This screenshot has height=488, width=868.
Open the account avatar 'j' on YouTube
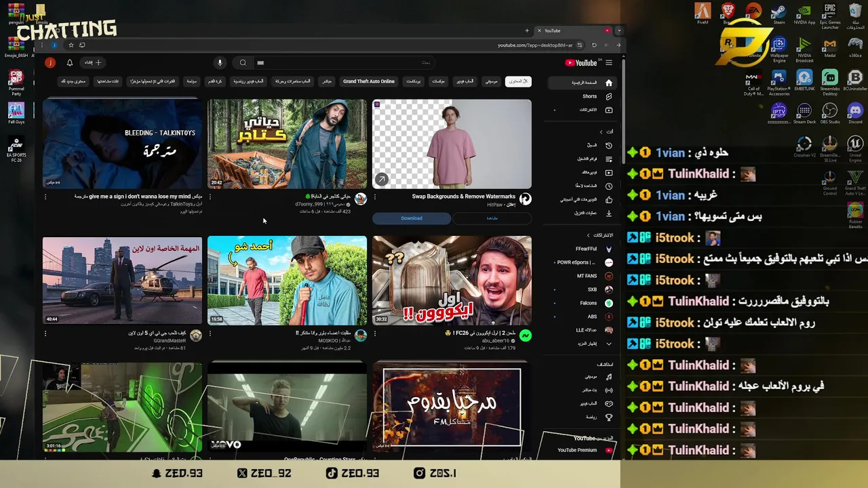50,63
